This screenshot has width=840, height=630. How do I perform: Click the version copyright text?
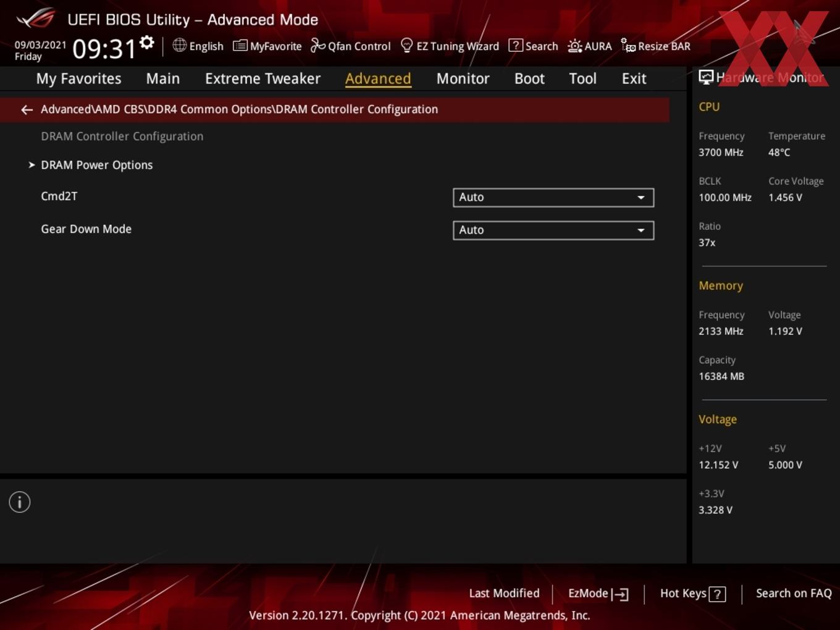tap(419, 615)
